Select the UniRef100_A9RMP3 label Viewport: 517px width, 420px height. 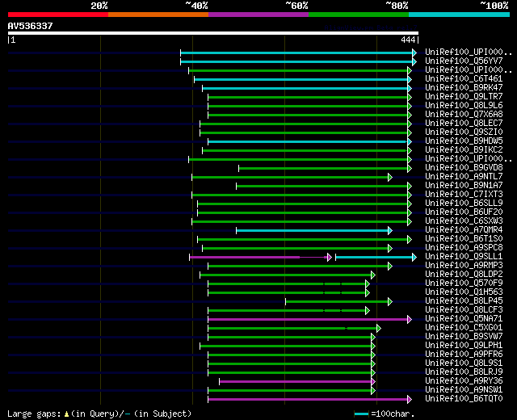coord(464,266)
